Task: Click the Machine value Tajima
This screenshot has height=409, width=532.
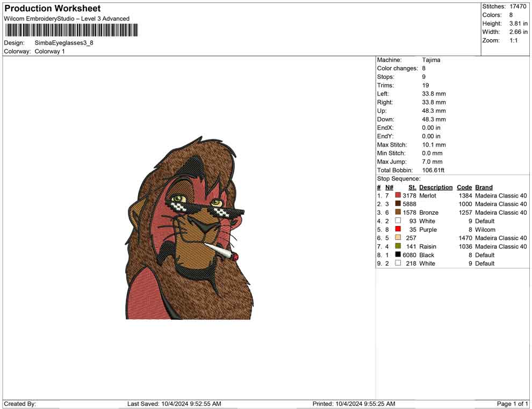Action: point(431,60)
